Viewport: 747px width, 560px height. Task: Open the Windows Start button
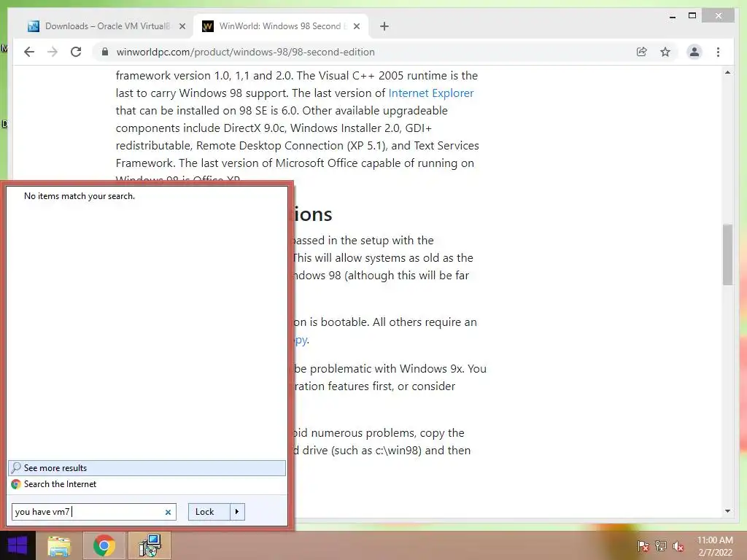point(18,545)
